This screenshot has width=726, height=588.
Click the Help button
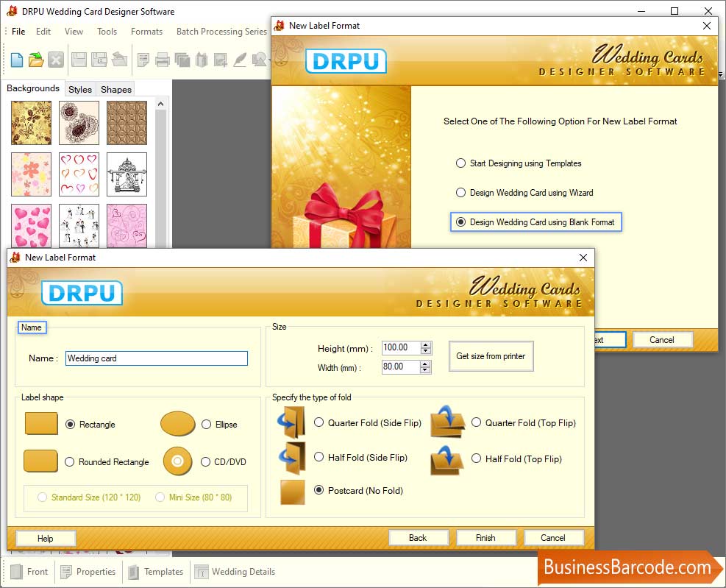click(x=46, y=539)
